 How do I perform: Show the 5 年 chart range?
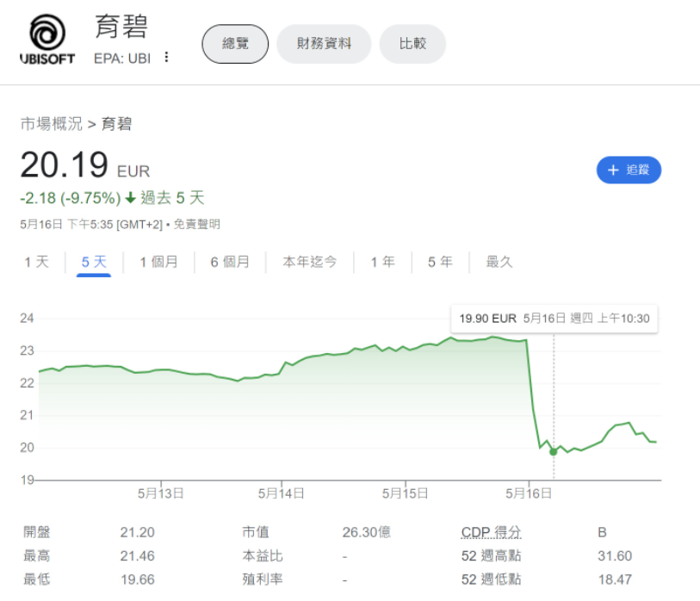click(440, 262)
